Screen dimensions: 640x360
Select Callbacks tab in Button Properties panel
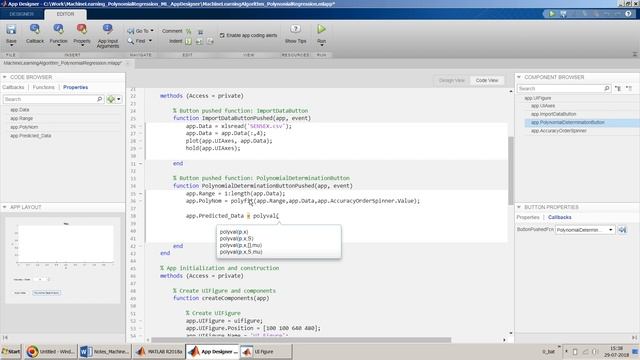[x=560, y=217]
